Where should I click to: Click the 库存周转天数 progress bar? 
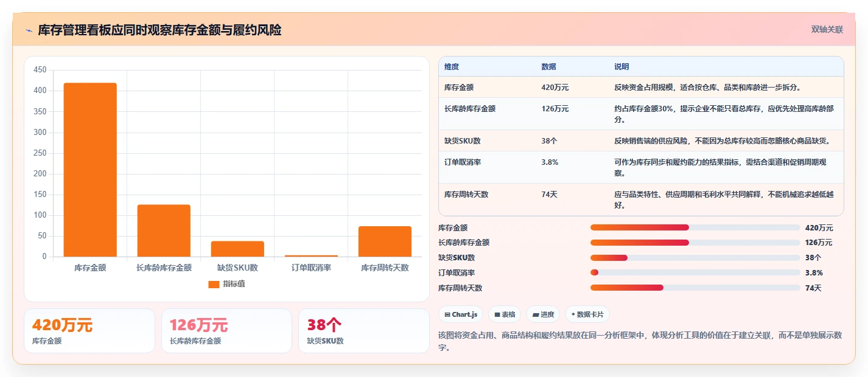695,288
